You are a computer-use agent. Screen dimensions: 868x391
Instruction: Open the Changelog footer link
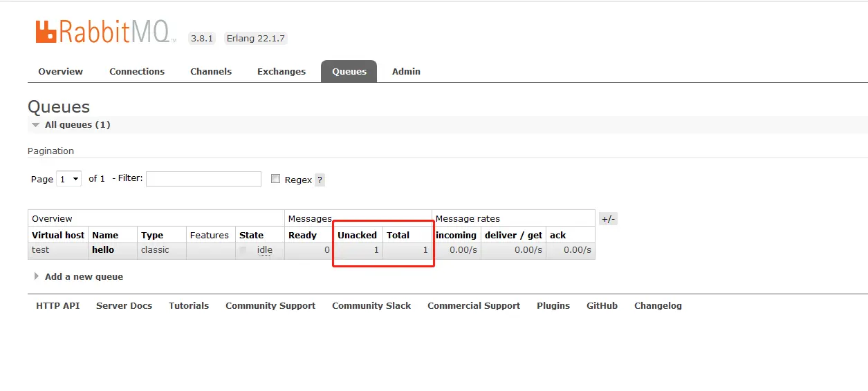point(658,305)
